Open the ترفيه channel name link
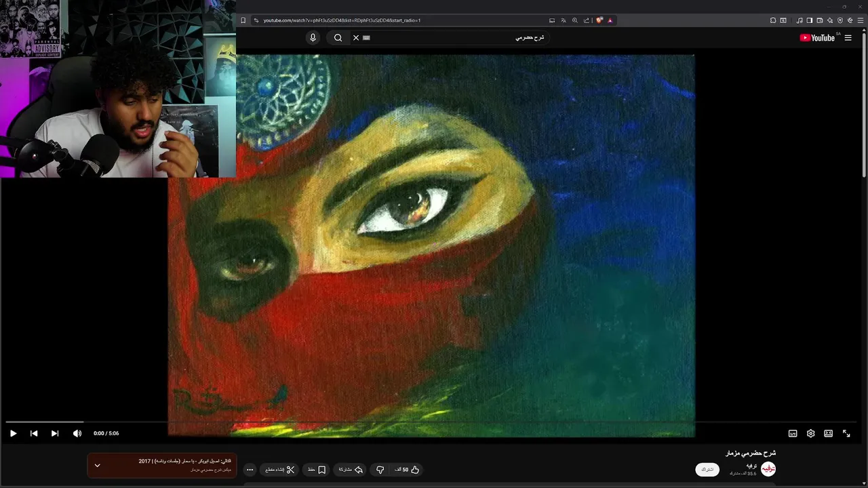Viewport: 868px width, 488px height. [751, 466]
